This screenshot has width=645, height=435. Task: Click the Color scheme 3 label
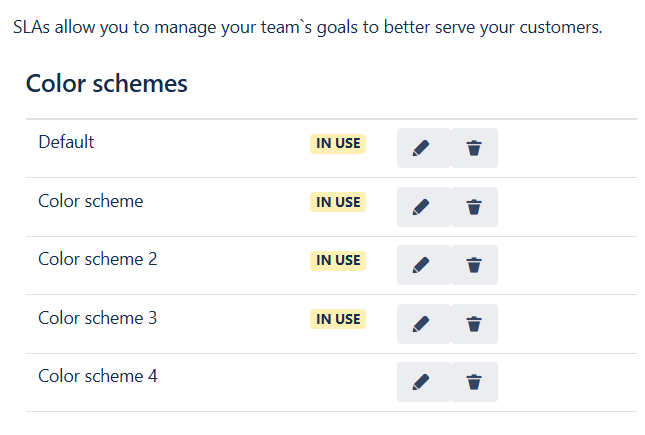pos(98,318)
